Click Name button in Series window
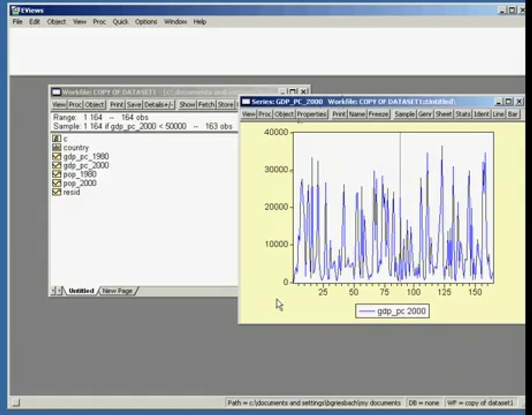The height and width of the screenshot is (415, 532). point(357,114)
